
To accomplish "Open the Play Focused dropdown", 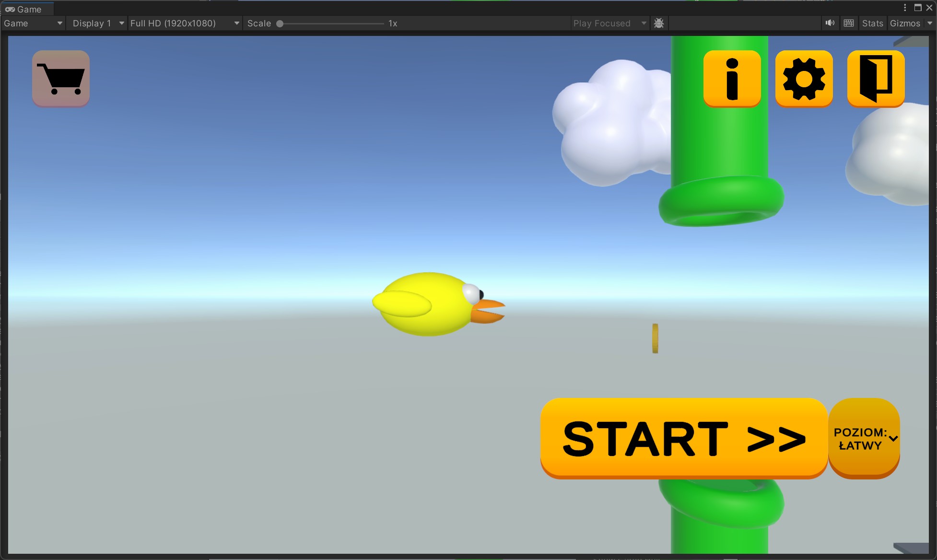I will coord(609,23).
